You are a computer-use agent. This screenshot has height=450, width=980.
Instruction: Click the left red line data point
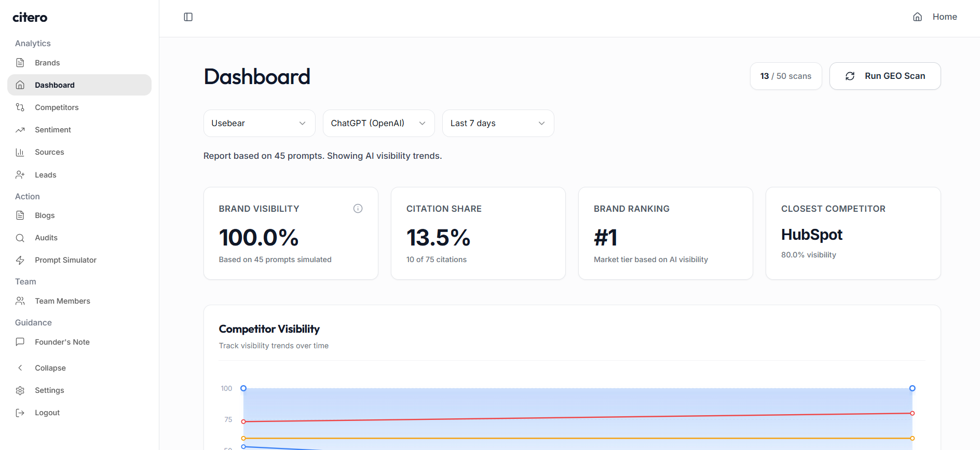tap(243, 421)
